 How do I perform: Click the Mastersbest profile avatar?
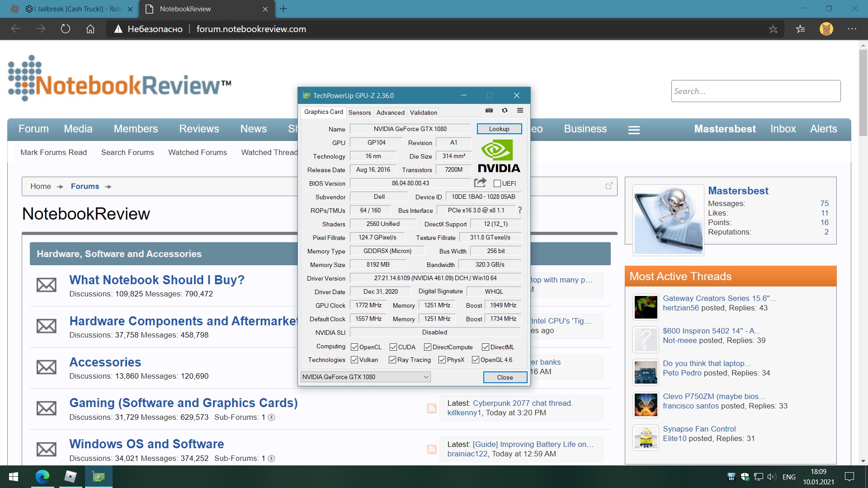coord(668,220)
